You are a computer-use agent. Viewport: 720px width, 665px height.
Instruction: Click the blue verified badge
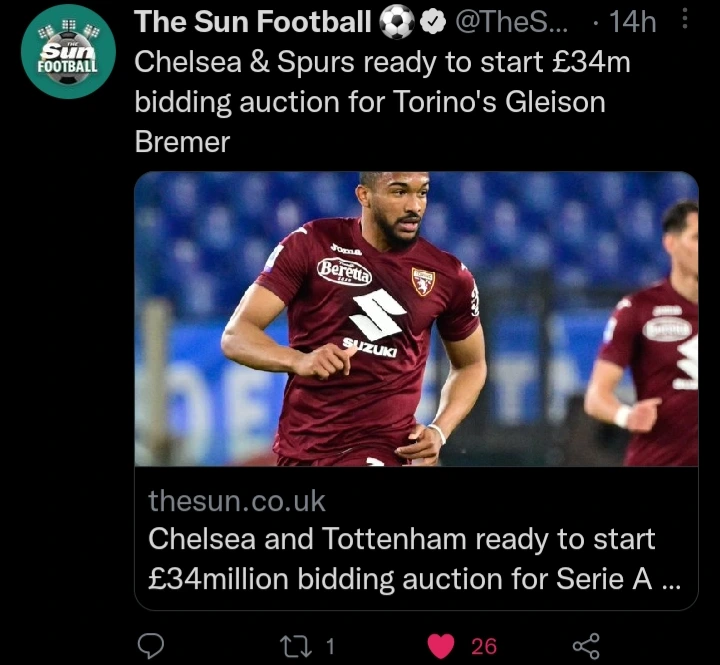click(x=434, y=22)
